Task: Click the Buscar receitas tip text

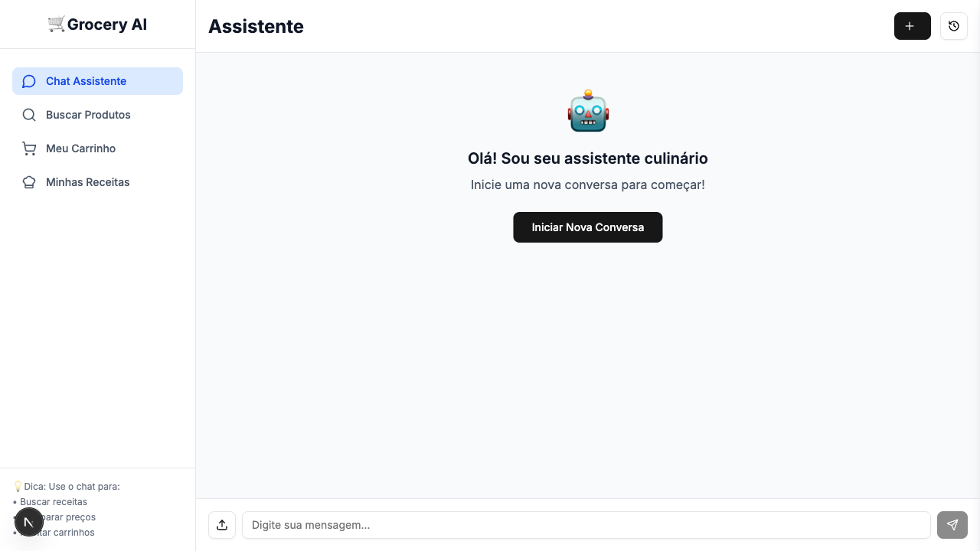Action: coord(54,502)
